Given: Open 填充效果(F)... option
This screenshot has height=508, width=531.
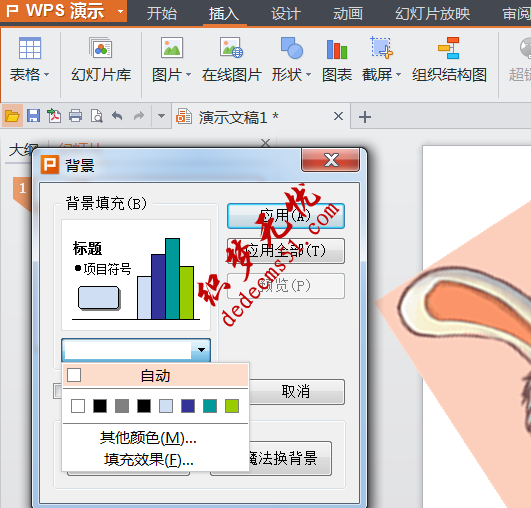Looking at the screenshot, I should [x=149, y=460].
